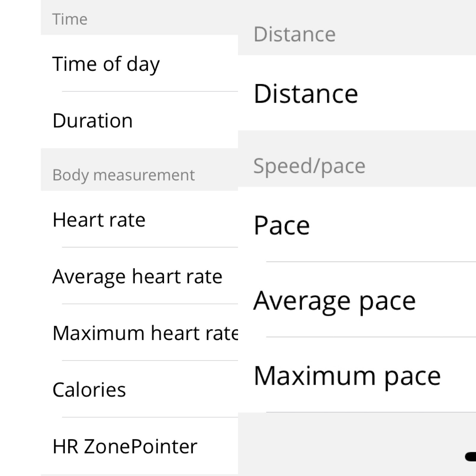Tap the divider line below Time of day
The image size is (476, 476).
(x=150, y=92)
